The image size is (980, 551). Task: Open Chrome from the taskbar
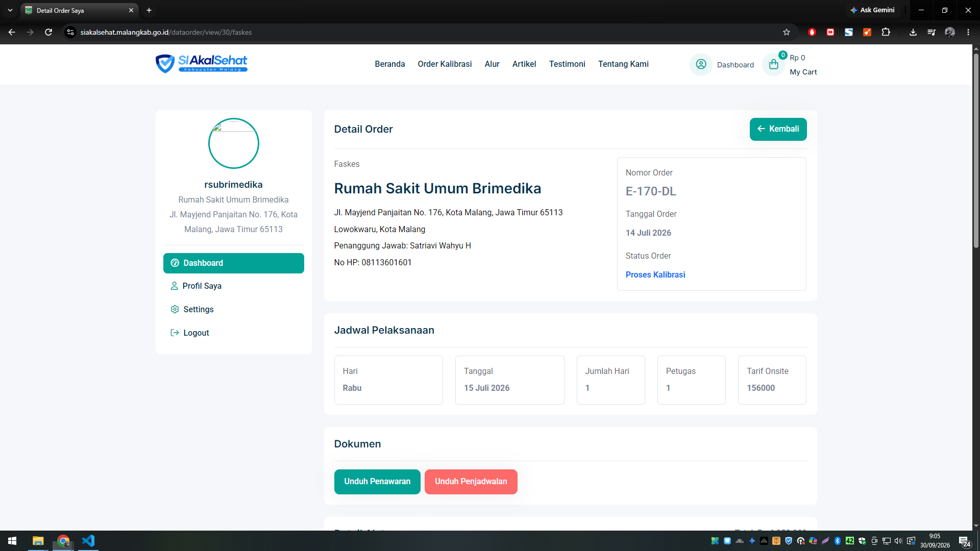click(63, 541)
